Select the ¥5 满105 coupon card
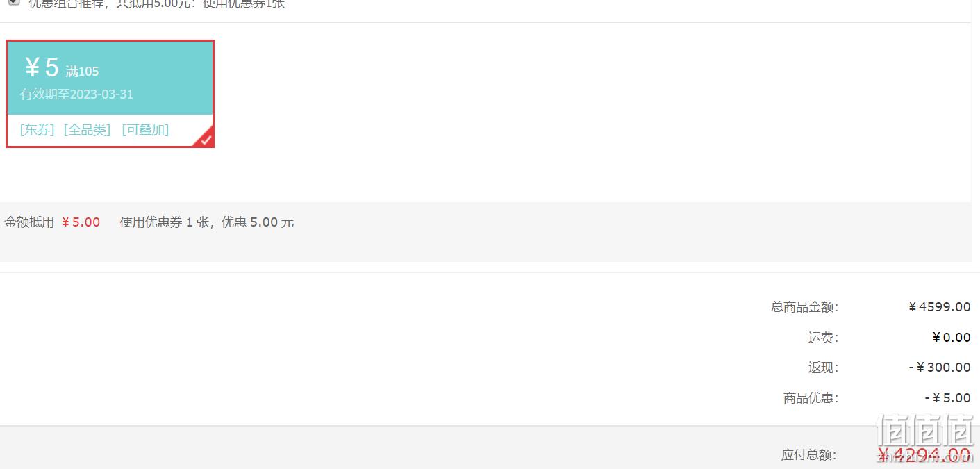980x469 pixels. [x=110, y=94]
